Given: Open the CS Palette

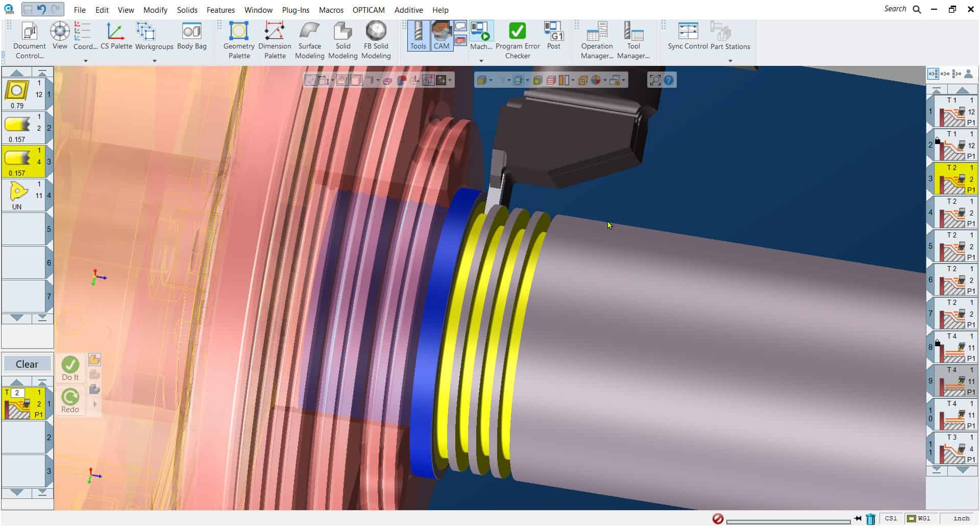Looking at the screenshot, I should [x=116, y=36].
